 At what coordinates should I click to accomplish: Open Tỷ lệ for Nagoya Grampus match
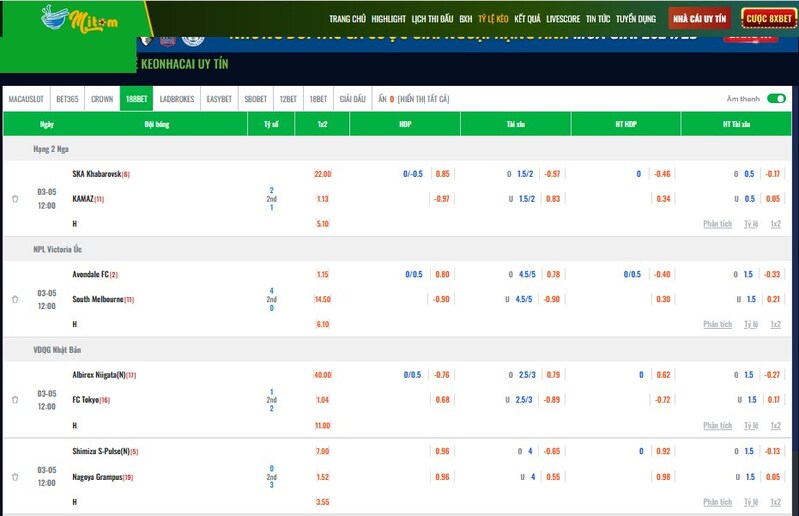[x=751, y=502]
